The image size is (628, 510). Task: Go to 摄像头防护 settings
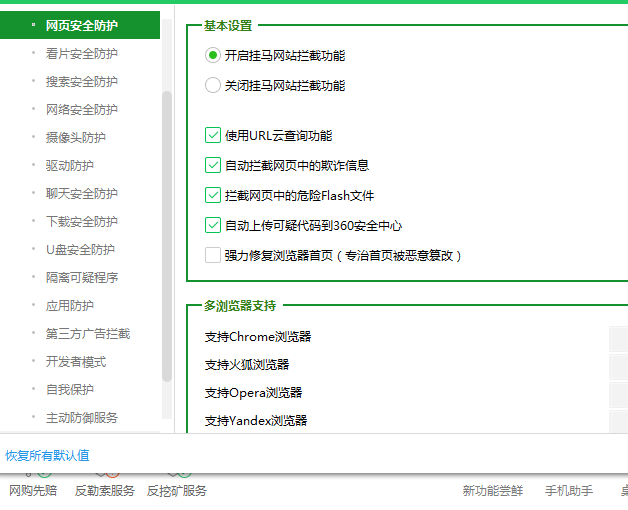click(75, 138)
